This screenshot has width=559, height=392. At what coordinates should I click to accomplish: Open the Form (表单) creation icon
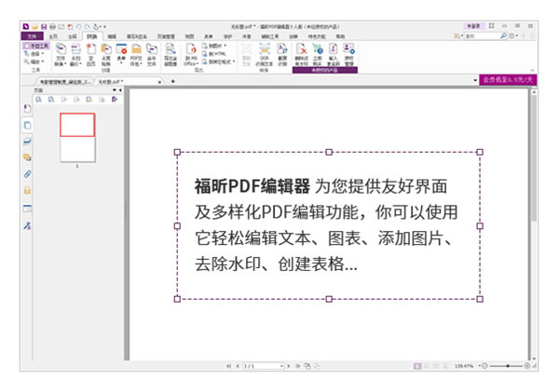point(121,53)
